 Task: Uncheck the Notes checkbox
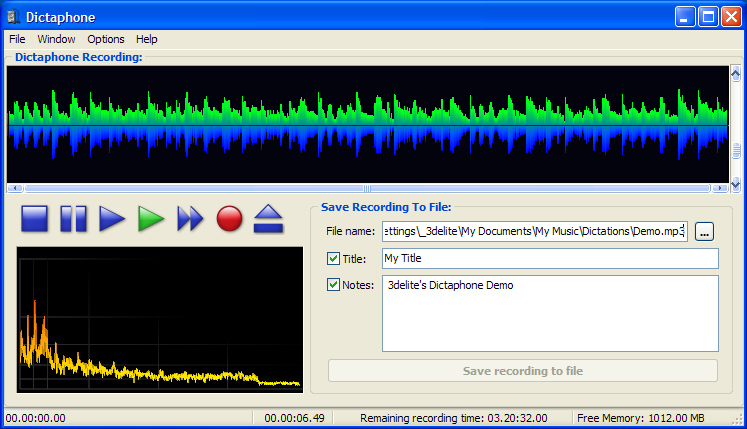[333, 285]
